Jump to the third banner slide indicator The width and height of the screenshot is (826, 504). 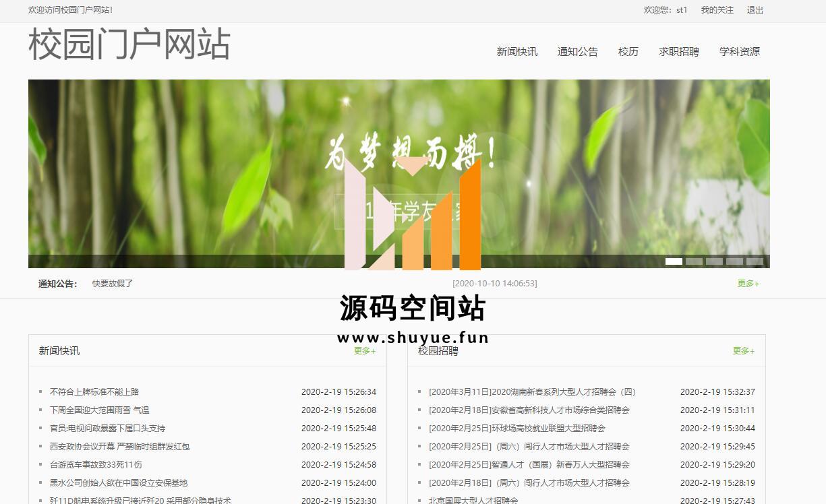point(714,261)
